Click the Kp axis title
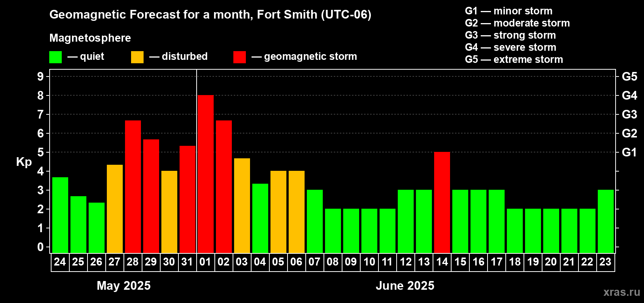The image size is (644, 303). (24, 162)
